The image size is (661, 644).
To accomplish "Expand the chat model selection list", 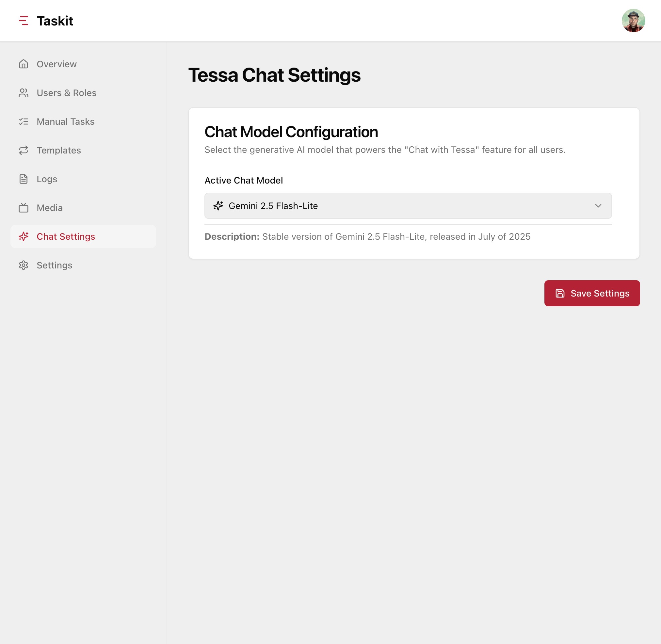I will [408, 206].
